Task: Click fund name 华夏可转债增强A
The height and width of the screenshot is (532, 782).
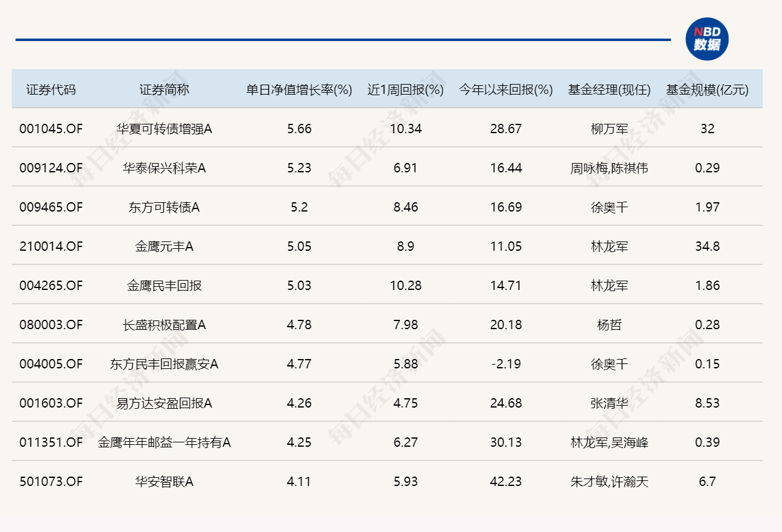Action: click(164, 129)
